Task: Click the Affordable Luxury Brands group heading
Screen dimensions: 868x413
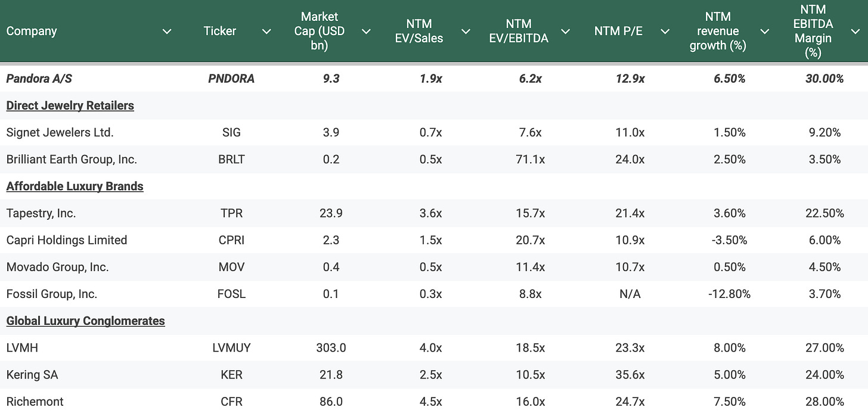Action: (x=75, y=187)
